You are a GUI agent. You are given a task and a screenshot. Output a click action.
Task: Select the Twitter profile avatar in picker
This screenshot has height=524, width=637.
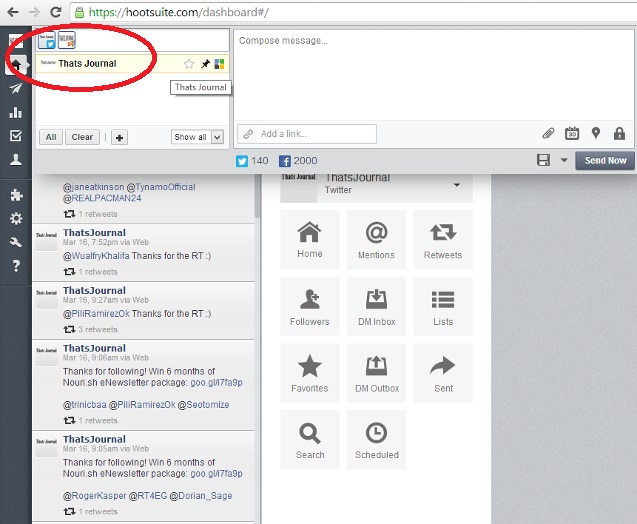(x=47, y=40)
